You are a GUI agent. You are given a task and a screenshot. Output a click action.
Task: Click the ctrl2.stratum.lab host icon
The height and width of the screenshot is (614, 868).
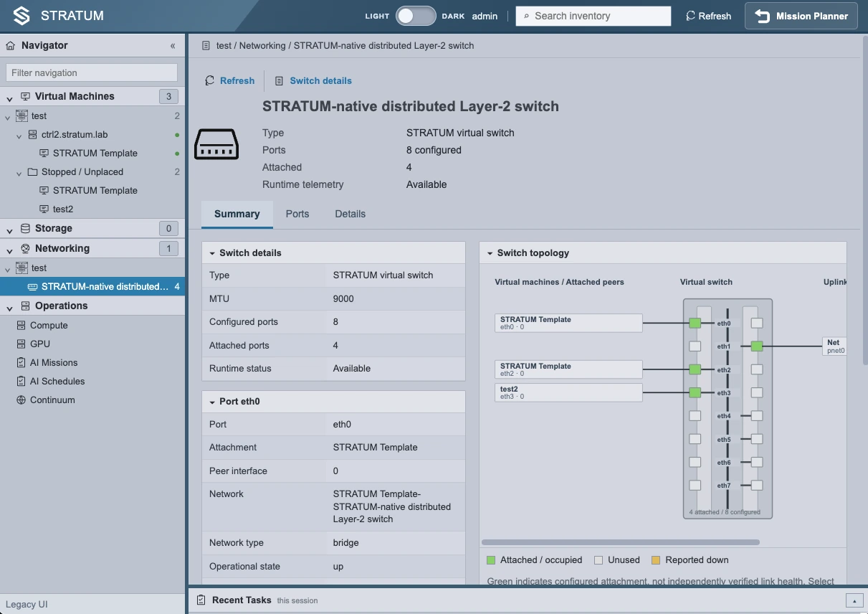[x=33, y=134]
